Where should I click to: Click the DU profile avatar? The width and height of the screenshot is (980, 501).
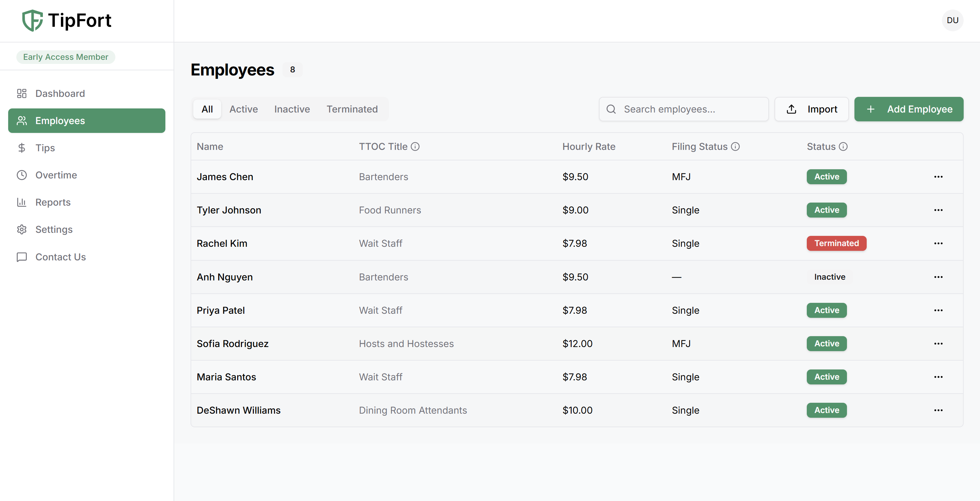[x=953, y=20]
